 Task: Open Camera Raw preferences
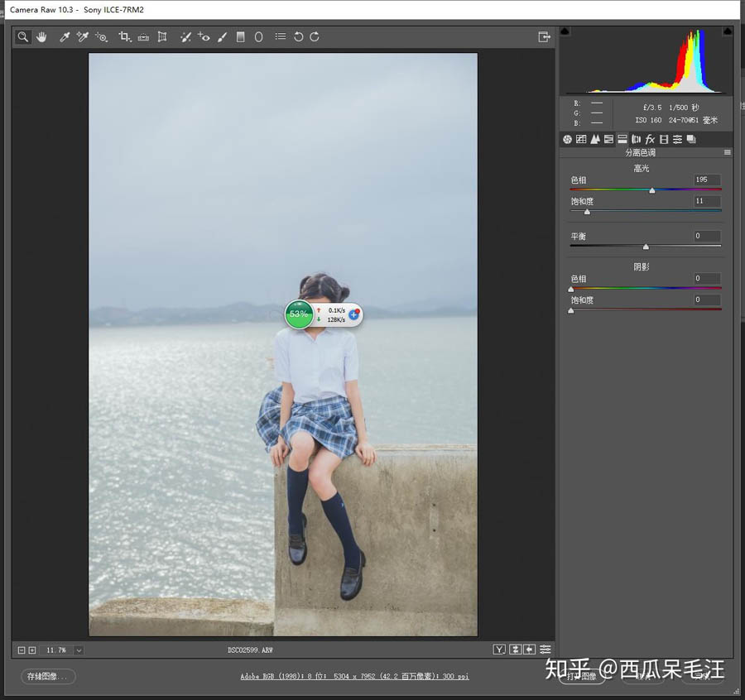pyautogui.click(x=280, y=36)
